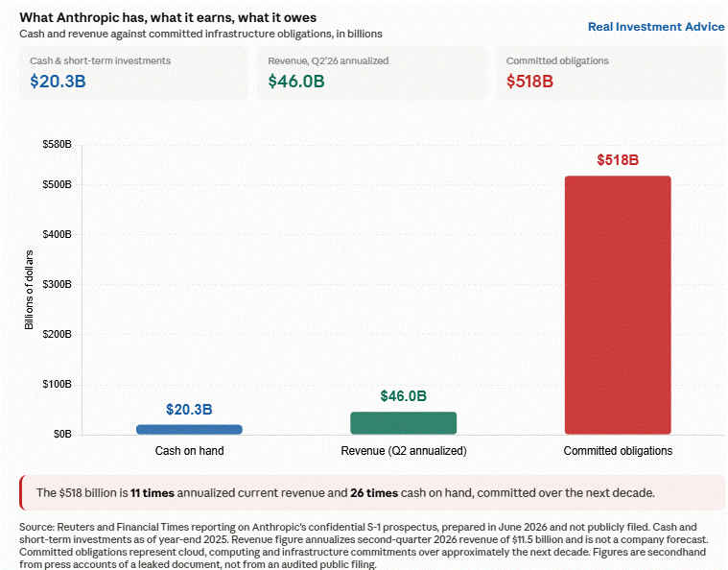This screenshot has height=570, width=728.
Task: Click the $518B label above the red bar
Action: (618, 160)
